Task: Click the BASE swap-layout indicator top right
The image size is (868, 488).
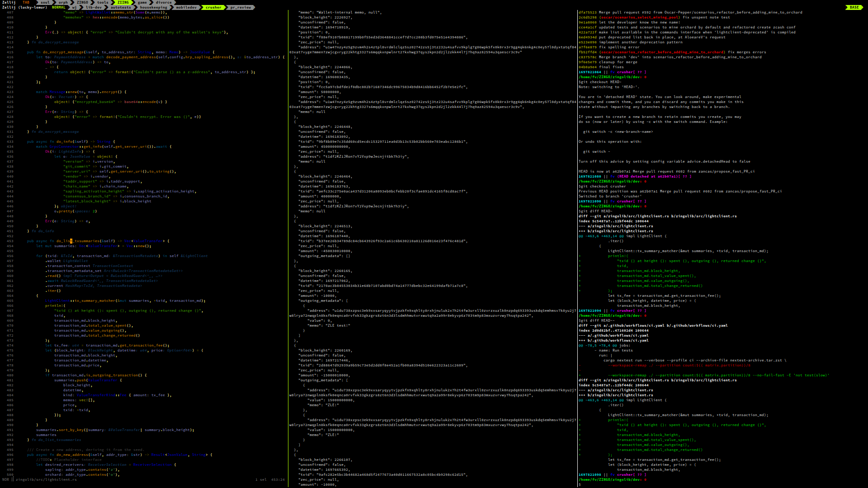Action: tap(854, 7)
